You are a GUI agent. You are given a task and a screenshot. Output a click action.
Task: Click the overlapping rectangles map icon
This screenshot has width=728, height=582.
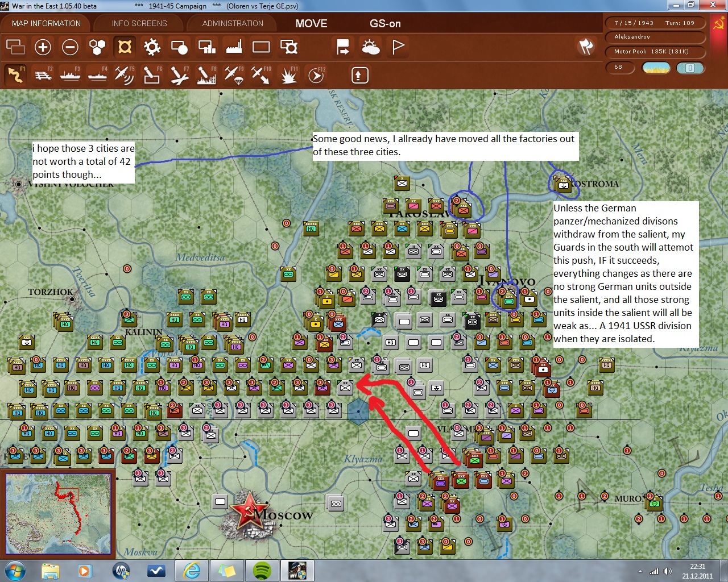point(15,47)
